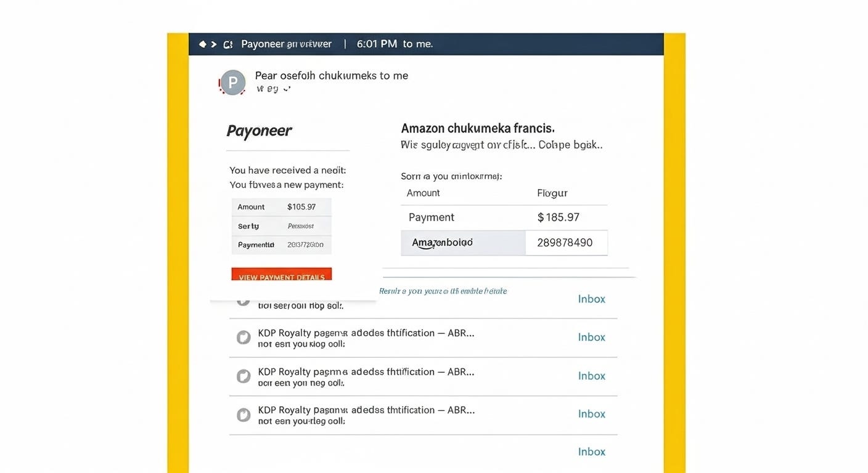This screenshot has height=473, width=868.
Task: Click Inbox label on second KDP Royalty row
Action: tap(591, 376)
